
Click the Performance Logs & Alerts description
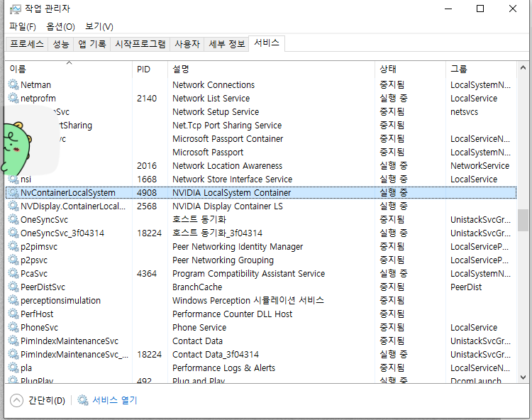tap(223, 367)
